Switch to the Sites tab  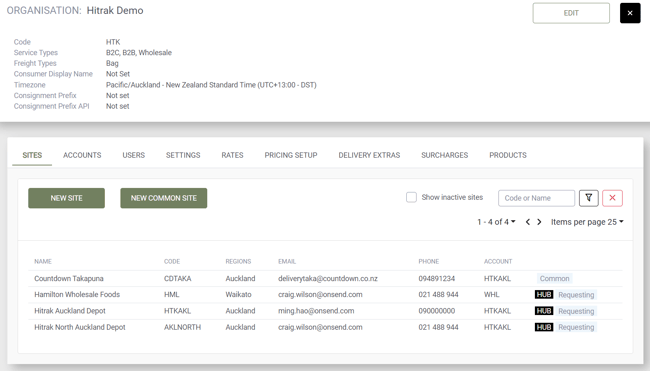click(x=32, y=155)
